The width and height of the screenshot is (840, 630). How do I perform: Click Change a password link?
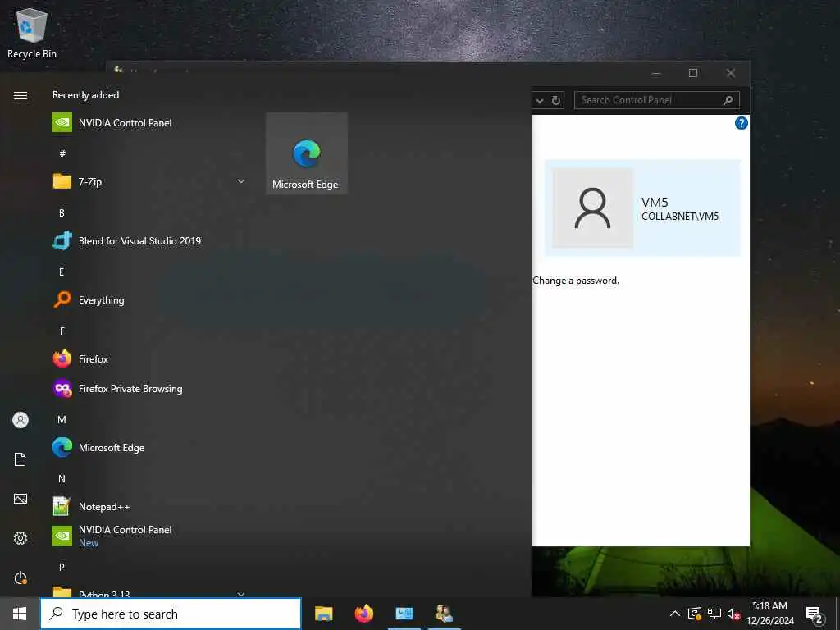tap(576, 281)
